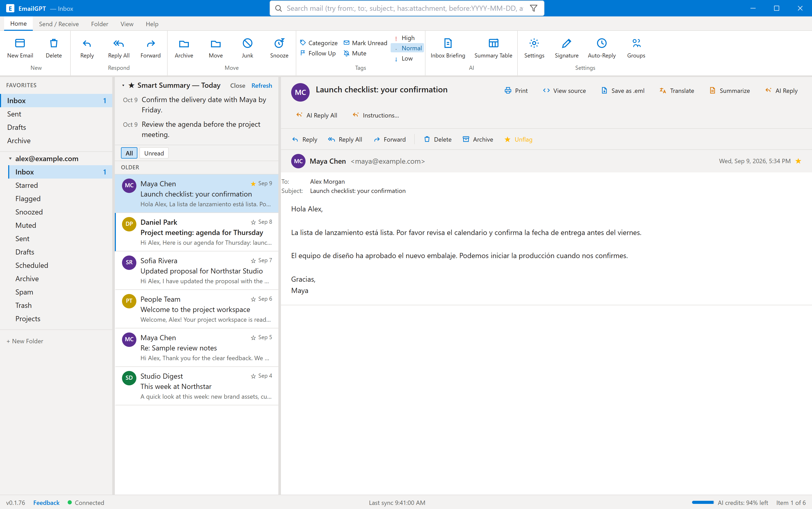
Task: Configure Auto-Reply clock icon
Action: (x=602, y=43)
